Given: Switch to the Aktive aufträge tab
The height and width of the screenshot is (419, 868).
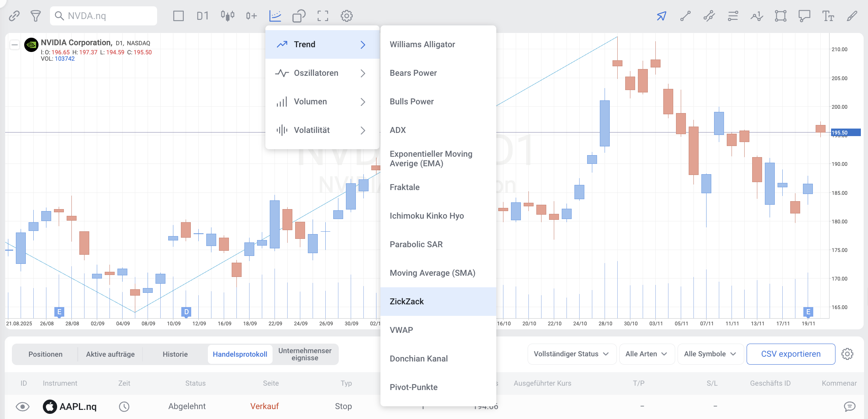Looking at the screenshot, I should click(110, 354).
